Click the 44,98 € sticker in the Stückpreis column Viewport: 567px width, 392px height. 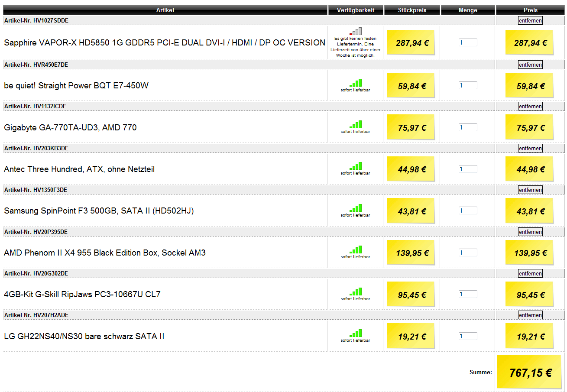[x=411, y=169]
